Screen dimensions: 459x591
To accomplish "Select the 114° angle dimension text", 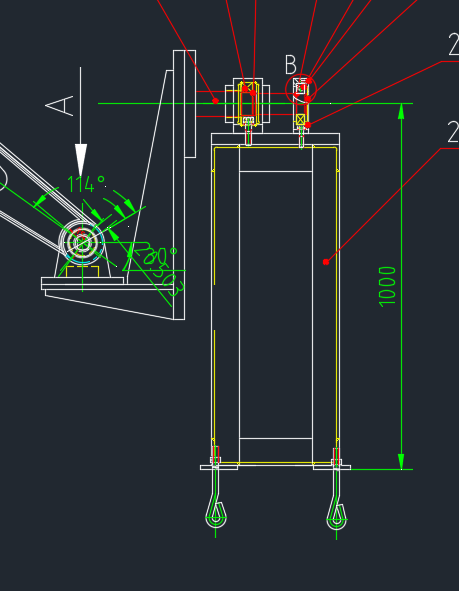I will (x=86, y=184).
